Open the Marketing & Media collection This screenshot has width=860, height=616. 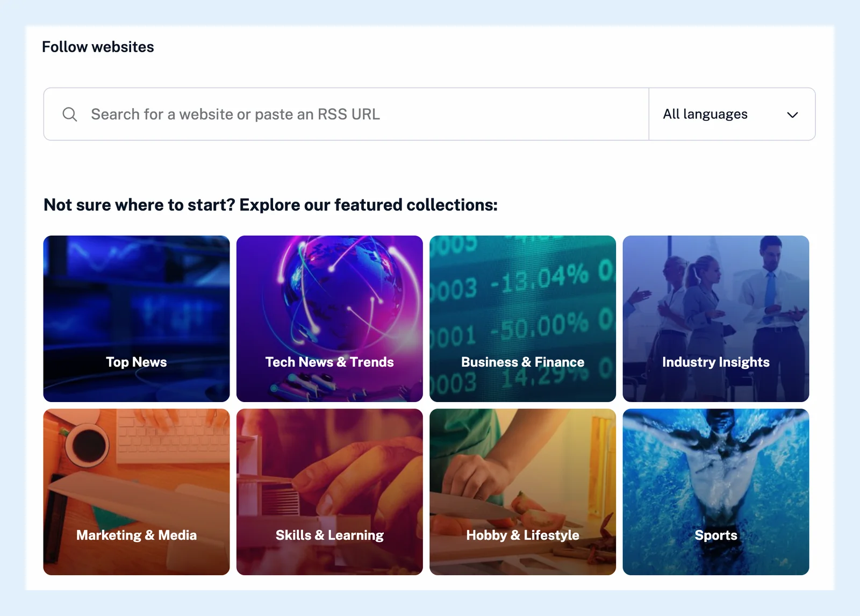pos(137,492)
